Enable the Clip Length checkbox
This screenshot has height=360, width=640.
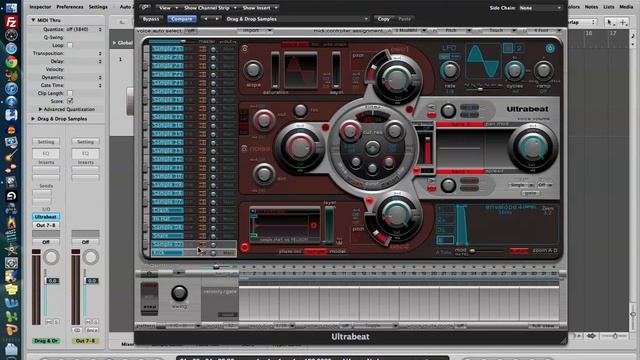[x=70, y=93]
